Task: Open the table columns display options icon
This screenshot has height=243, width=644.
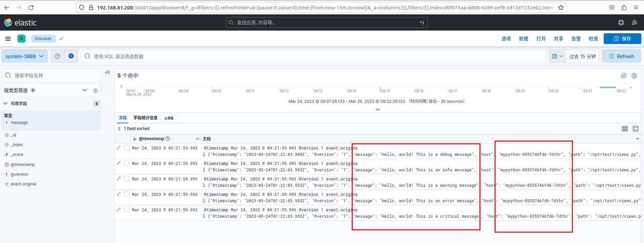Action: pyautogui.click(x=625, y=129)
